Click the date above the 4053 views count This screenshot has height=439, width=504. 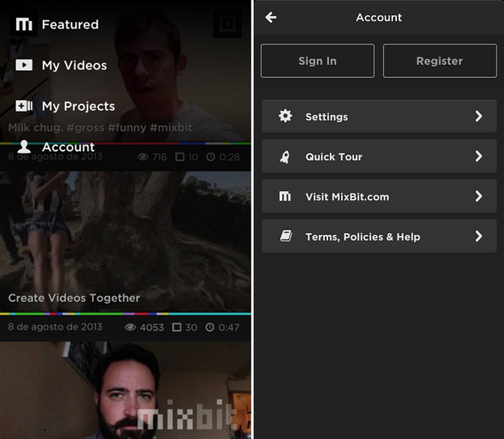click(x=55, y=327)
